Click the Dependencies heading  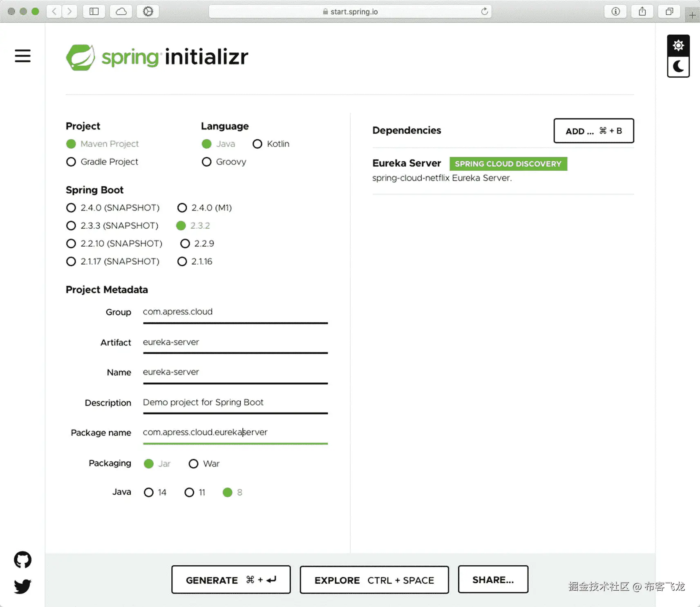(407, 130)
